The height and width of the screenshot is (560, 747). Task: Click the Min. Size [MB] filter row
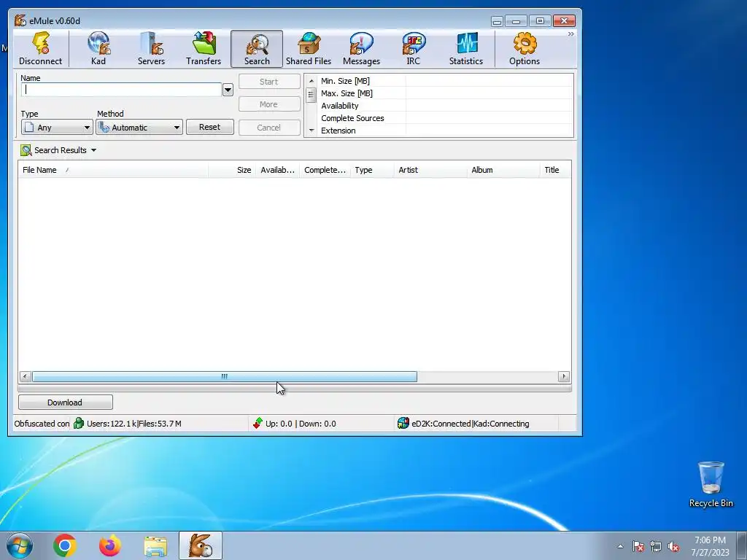(445, 81)
